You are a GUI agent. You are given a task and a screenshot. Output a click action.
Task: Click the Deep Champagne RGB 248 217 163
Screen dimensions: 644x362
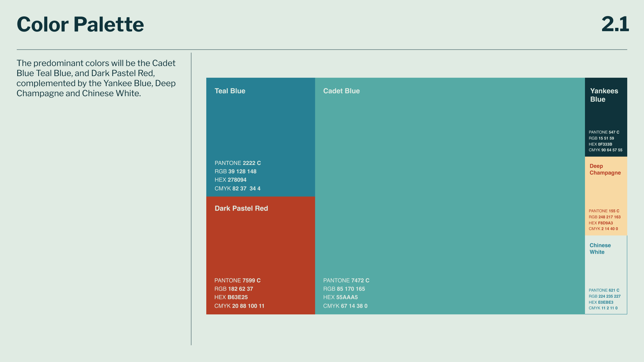[604, 217]
